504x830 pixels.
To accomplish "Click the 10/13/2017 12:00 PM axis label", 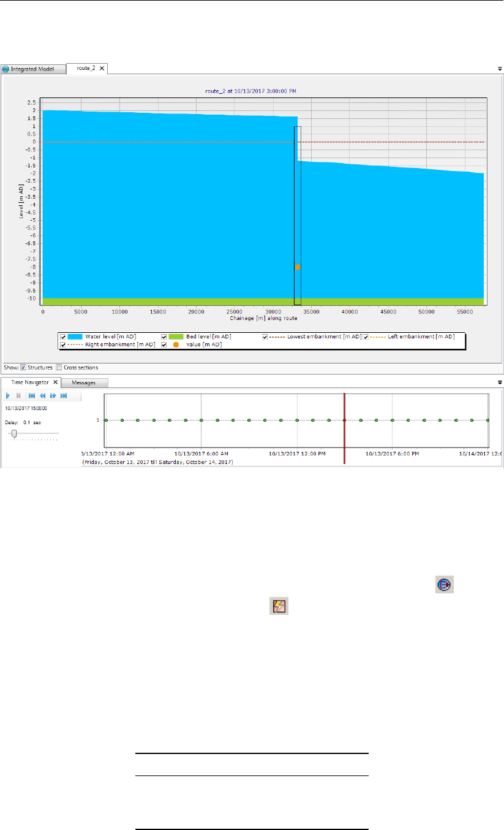I will (x=296, y=454).
